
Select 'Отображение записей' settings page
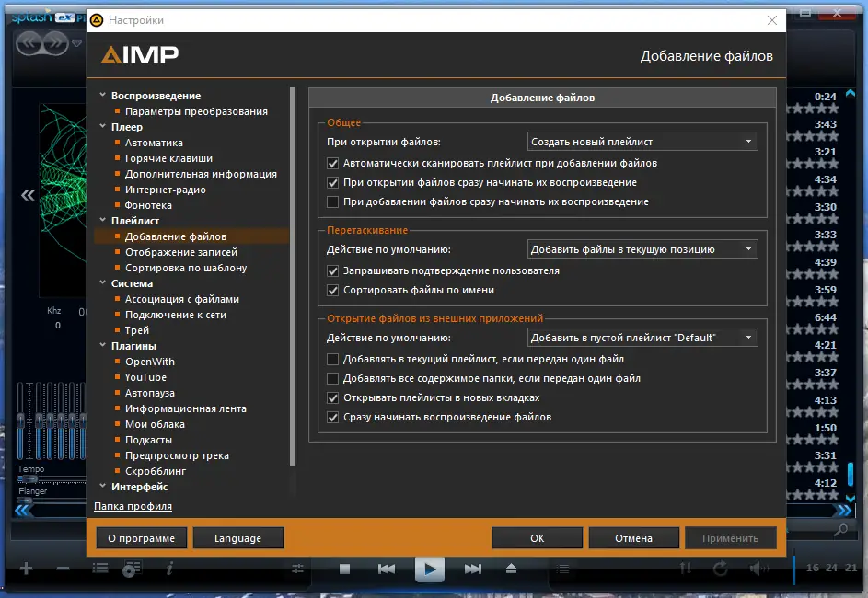[181, 252]
